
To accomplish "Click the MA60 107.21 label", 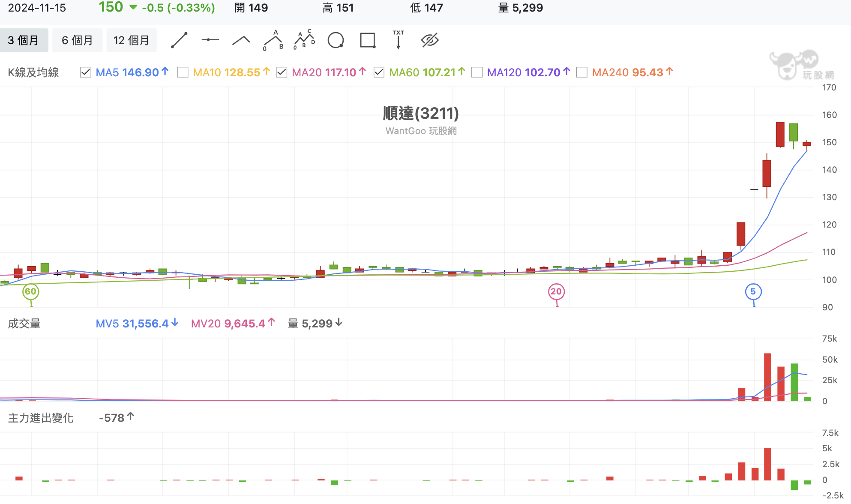I will (427, 72).
